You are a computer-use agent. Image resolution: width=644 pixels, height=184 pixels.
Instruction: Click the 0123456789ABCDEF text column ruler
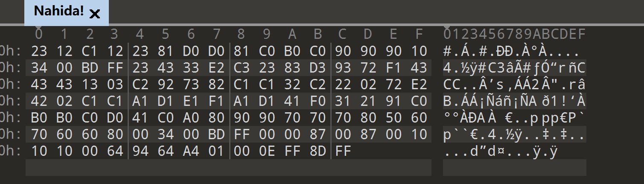pos(515,34)
